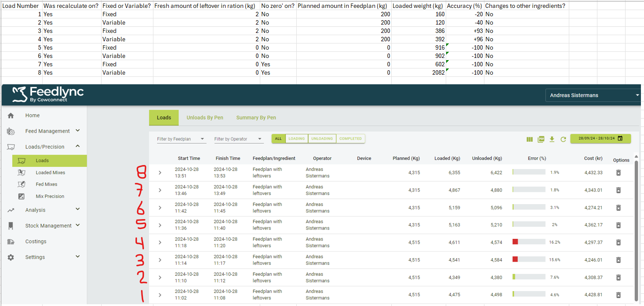Image resolution: width=644 pixels, height=306 pixels.
Task: Expand the Feed Management menu chevron
Action: click(x=78, y=131)
